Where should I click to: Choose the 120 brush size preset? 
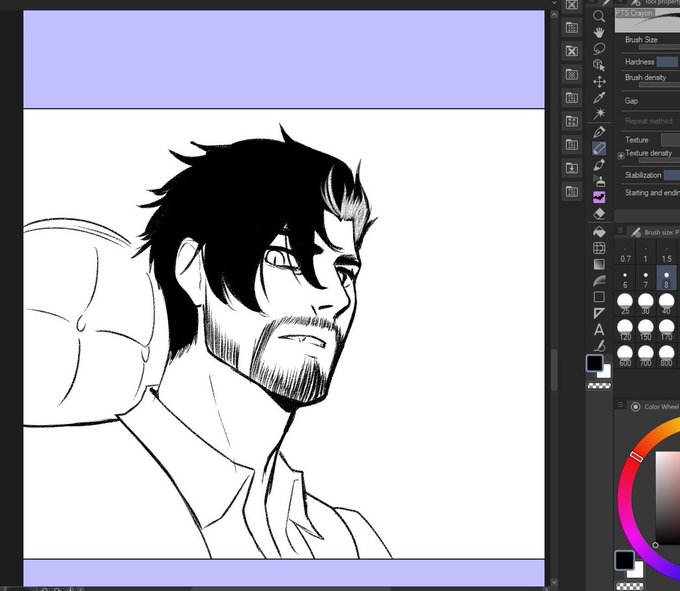(625, 329)
